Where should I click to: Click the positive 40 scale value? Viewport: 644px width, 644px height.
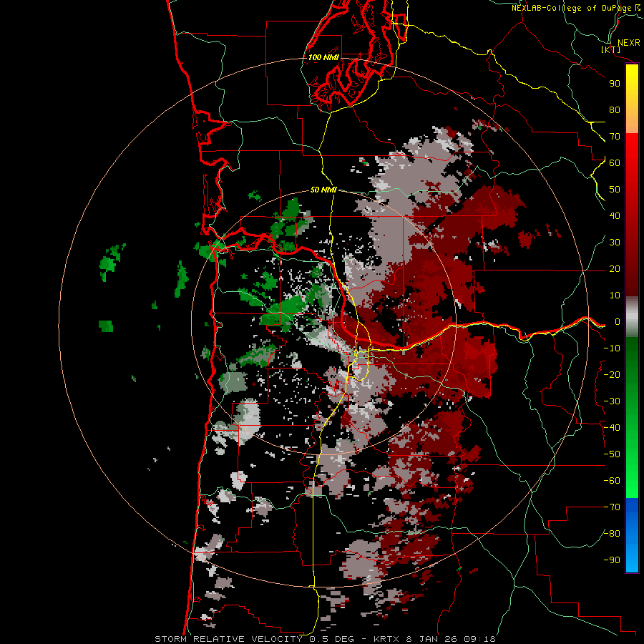coord(615,216)
